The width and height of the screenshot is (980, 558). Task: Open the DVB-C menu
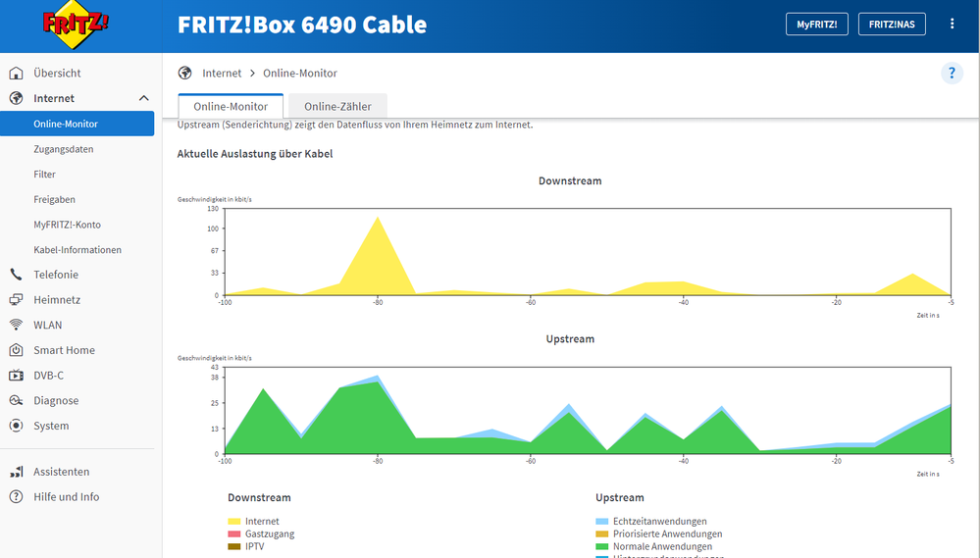pyautogui.click(x=49, y=376)
